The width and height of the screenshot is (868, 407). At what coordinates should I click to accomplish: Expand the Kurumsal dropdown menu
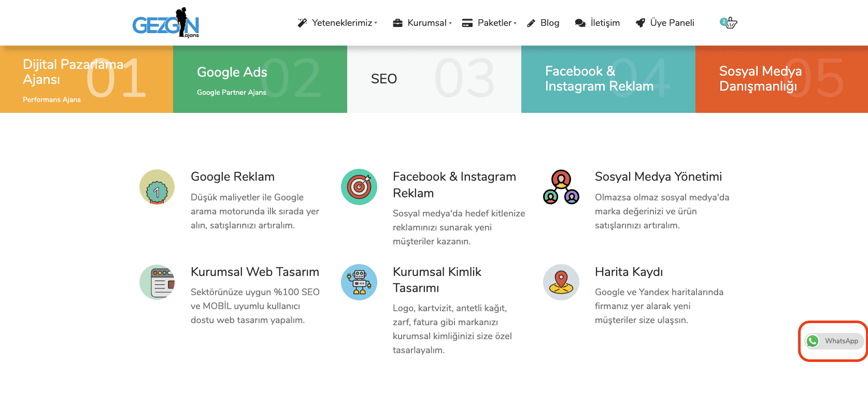[422, 23]
